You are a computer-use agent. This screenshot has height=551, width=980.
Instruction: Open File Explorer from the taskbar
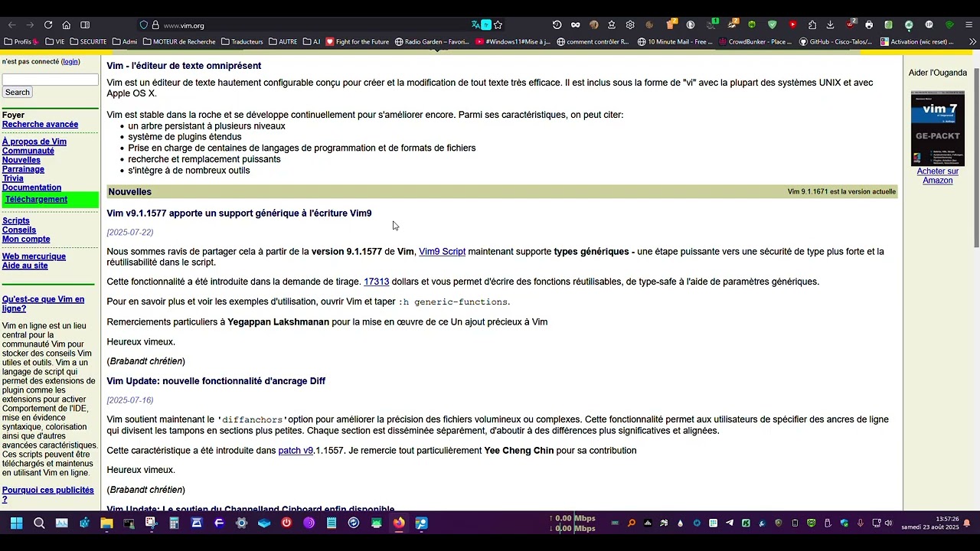(106, 523)
